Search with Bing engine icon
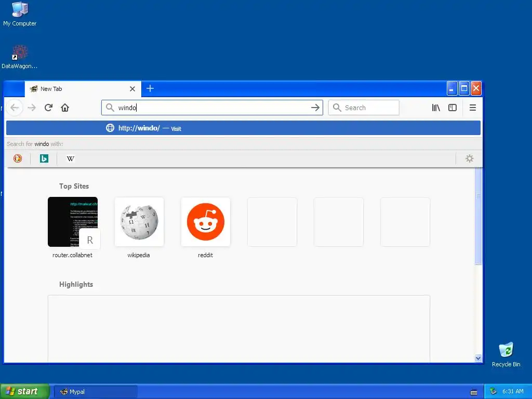The image size is (532, 399). (44, 158)
